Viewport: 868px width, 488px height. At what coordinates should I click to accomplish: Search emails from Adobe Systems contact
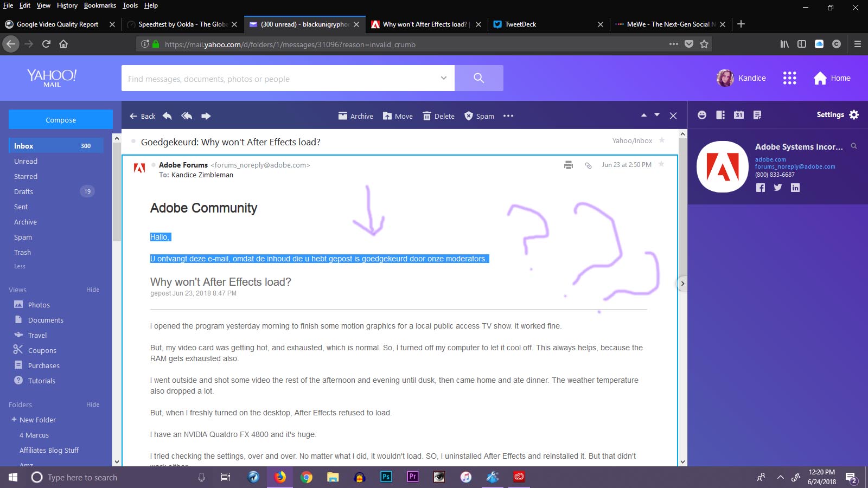tap(854, 146)
